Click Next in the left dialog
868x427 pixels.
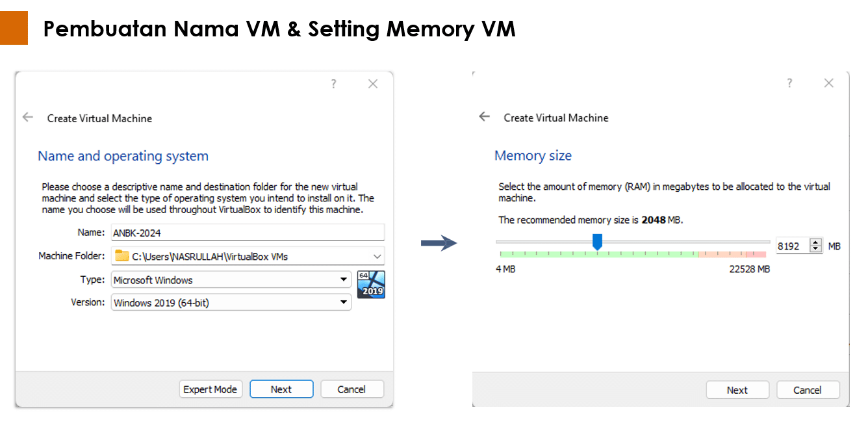281,389
